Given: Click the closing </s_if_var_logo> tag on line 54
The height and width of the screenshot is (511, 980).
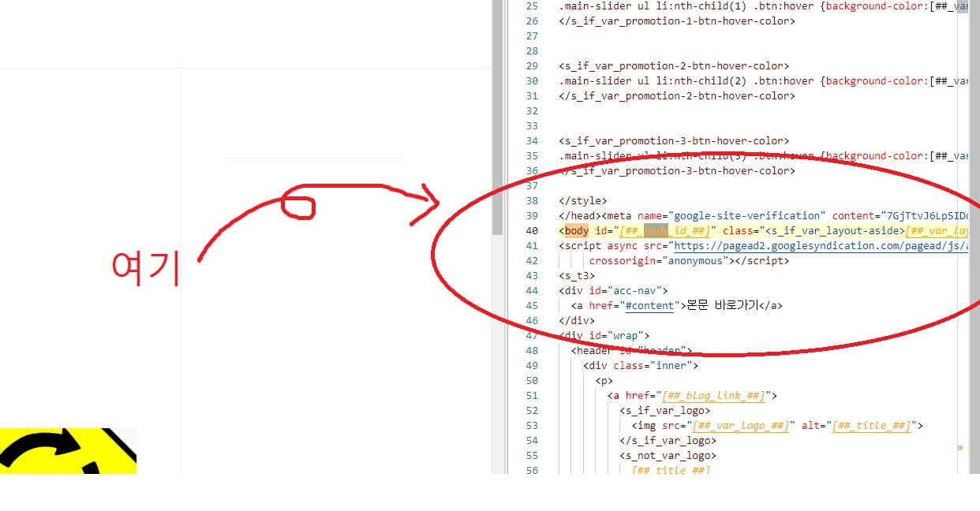Looking at the screenshot, I should click(x=668, y=441).
